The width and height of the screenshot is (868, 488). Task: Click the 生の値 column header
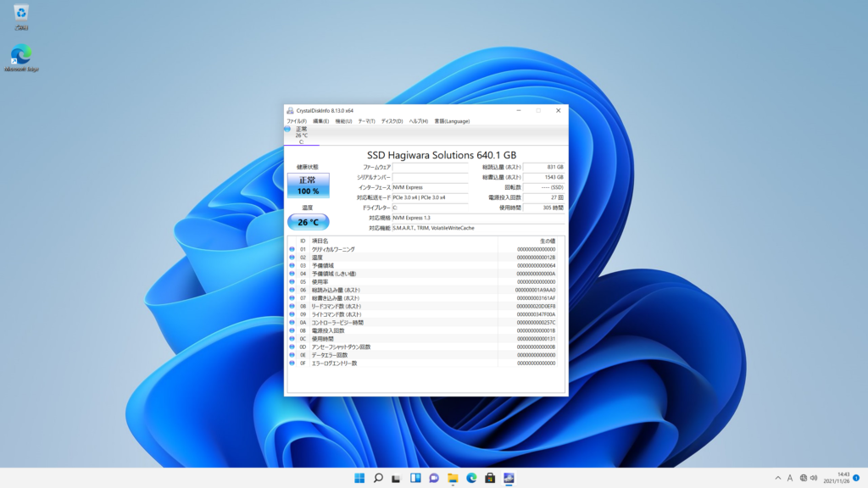pyautogui.click(x=548, y=241)
